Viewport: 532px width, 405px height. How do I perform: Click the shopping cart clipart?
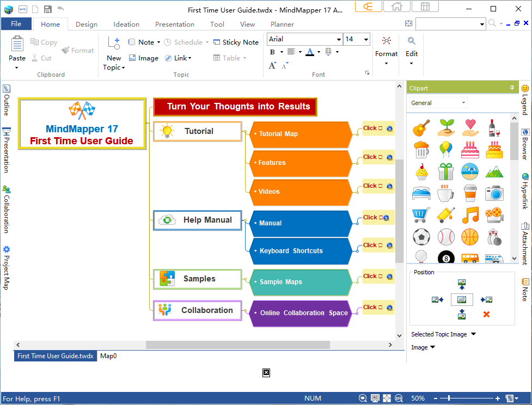(x=421, y=215)
